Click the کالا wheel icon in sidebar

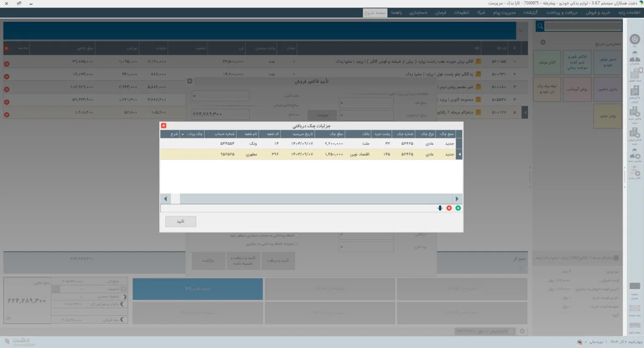pos(635,40)
